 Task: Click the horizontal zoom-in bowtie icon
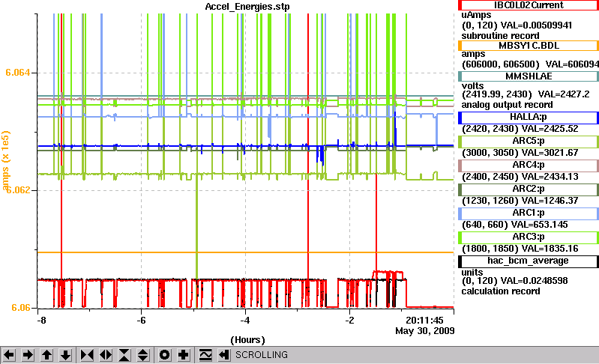click(87, 355)
